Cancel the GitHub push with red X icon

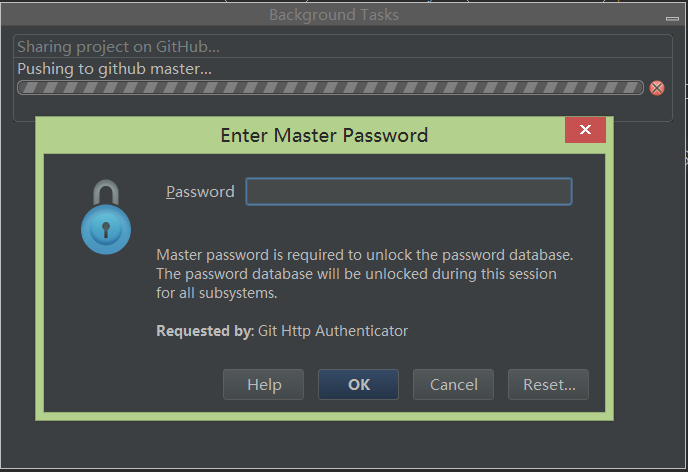[657, 88]
